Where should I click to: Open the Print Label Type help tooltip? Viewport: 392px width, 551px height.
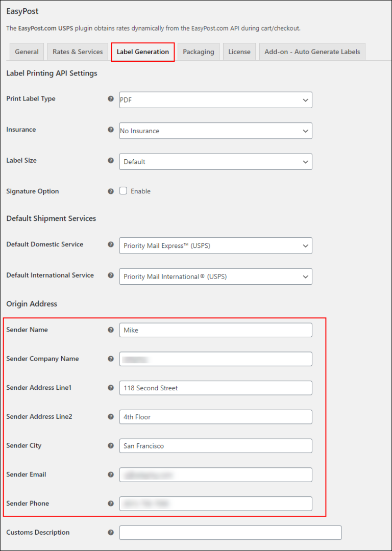[x=111, y=99]
